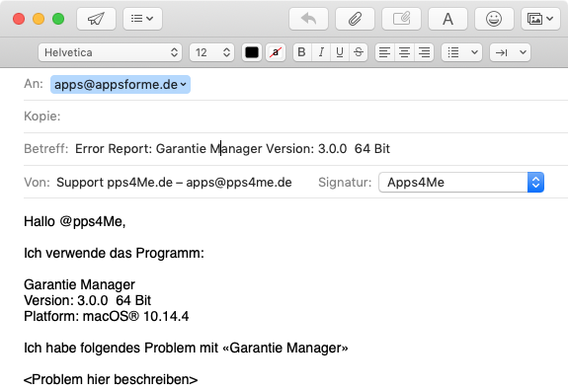Open the black text color swatch
The width and height of the screenshot is (568, 392).
point(252,52)
